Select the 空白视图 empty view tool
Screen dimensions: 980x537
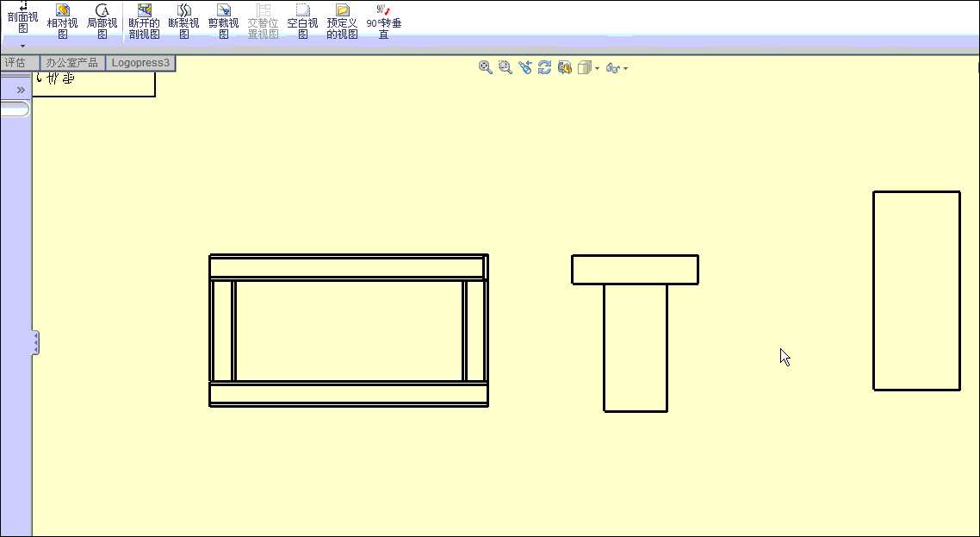pyautogui.click(x=302, y=21)
